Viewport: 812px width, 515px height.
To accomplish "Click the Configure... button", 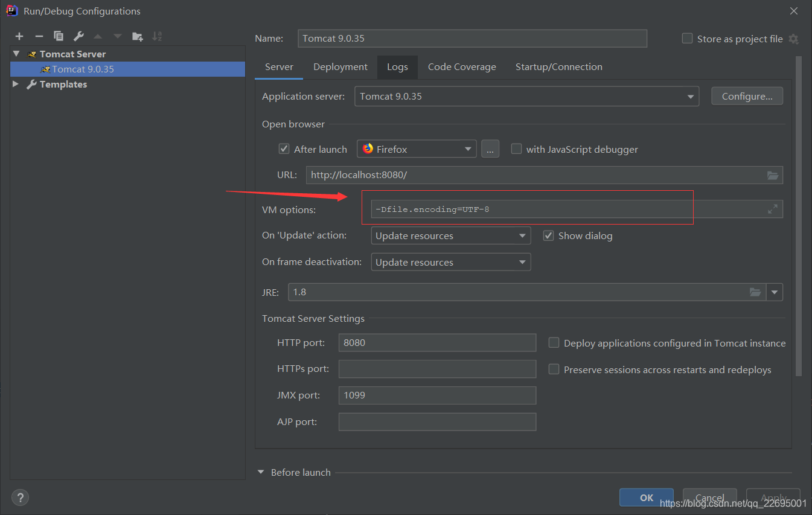I will [x=747, y=96].
